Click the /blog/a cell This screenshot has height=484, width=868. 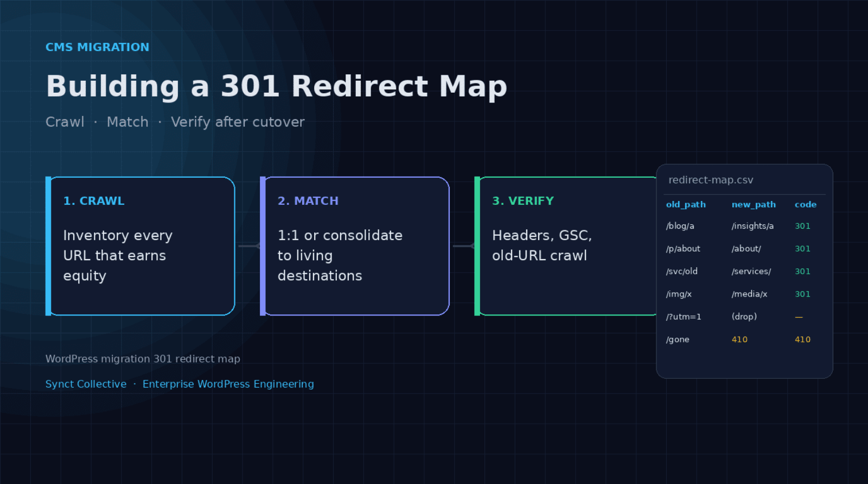(x=680, y=226)
